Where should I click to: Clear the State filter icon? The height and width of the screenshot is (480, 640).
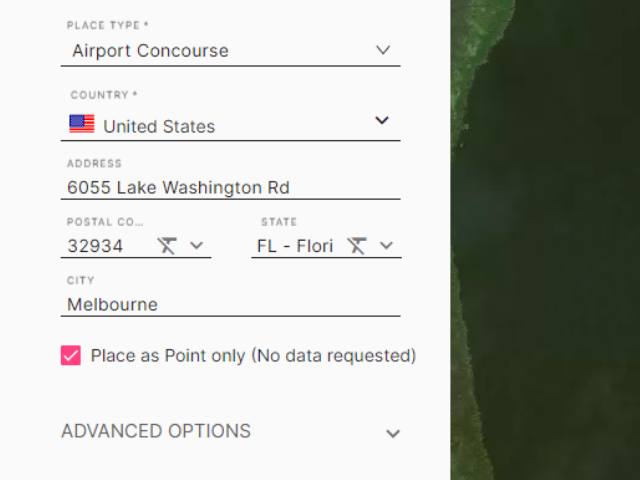pos(357,246)
